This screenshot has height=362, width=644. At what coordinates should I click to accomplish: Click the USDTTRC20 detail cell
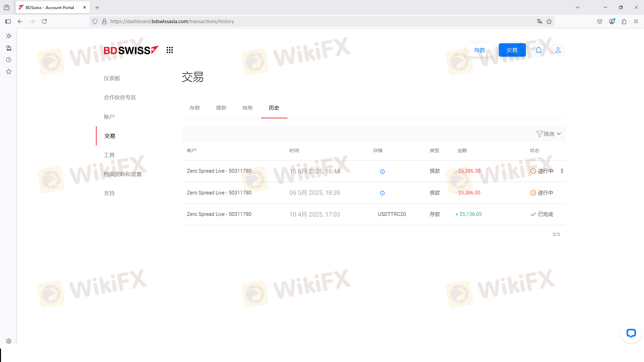pyautogui.click(x=392, y=214)
